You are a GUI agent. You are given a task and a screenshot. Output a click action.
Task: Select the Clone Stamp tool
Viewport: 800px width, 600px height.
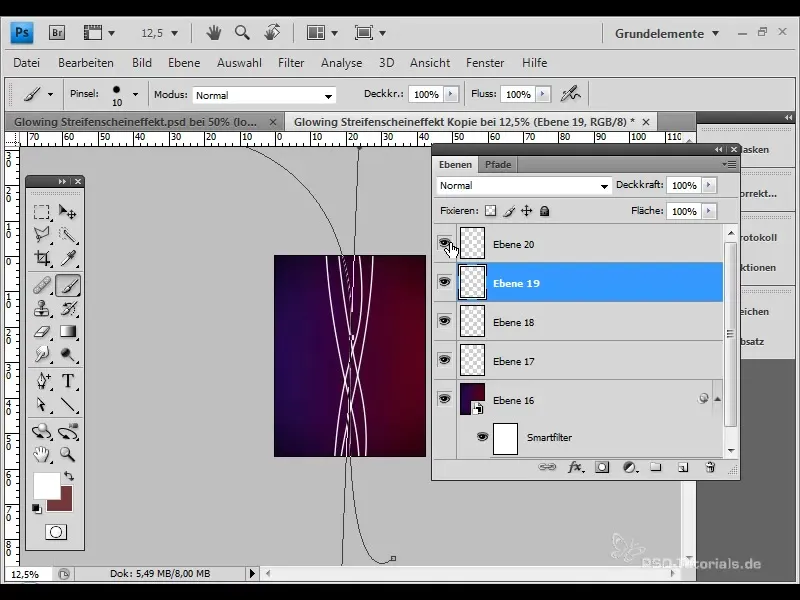41,308
